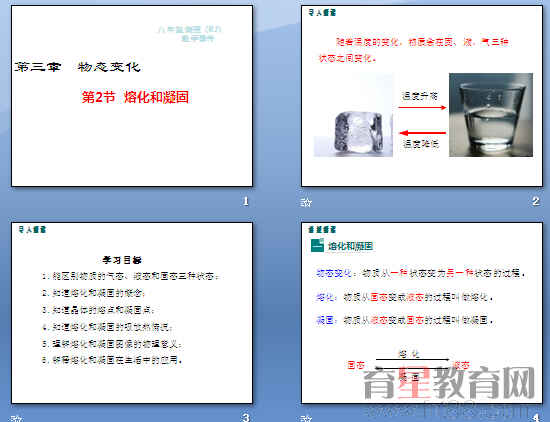Click the right-pointing red arrow on slide 2

422,107
